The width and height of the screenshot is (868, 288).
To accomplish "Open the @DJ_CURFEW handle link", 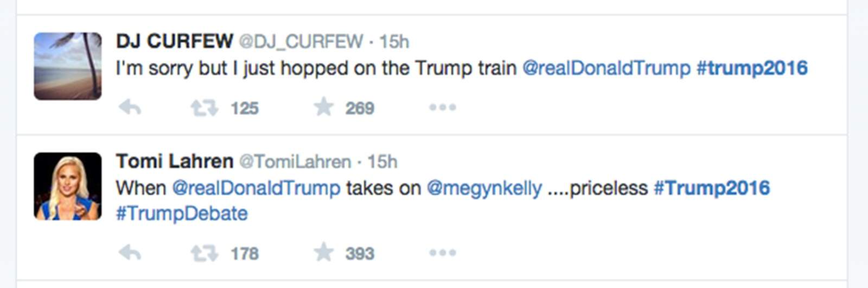I will point(301,42).
